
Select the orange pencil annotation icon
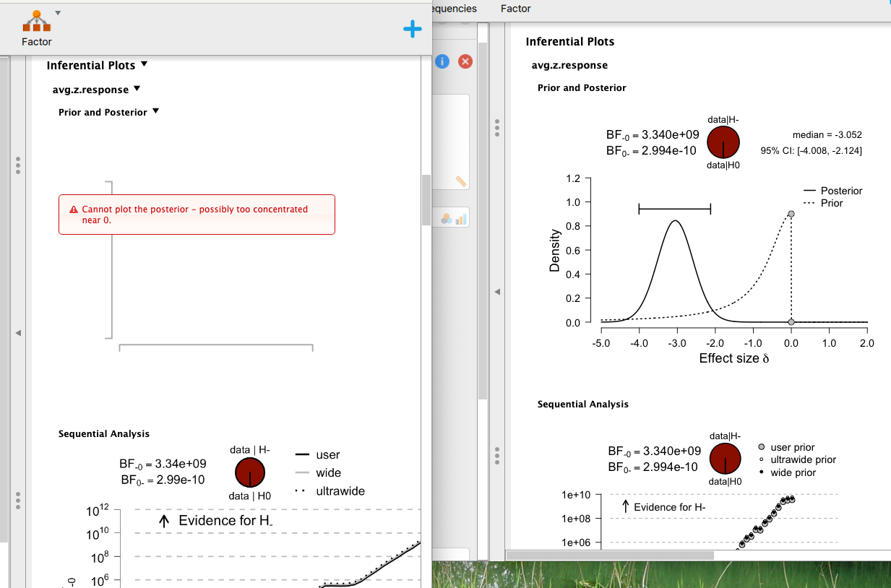[462, 182]
